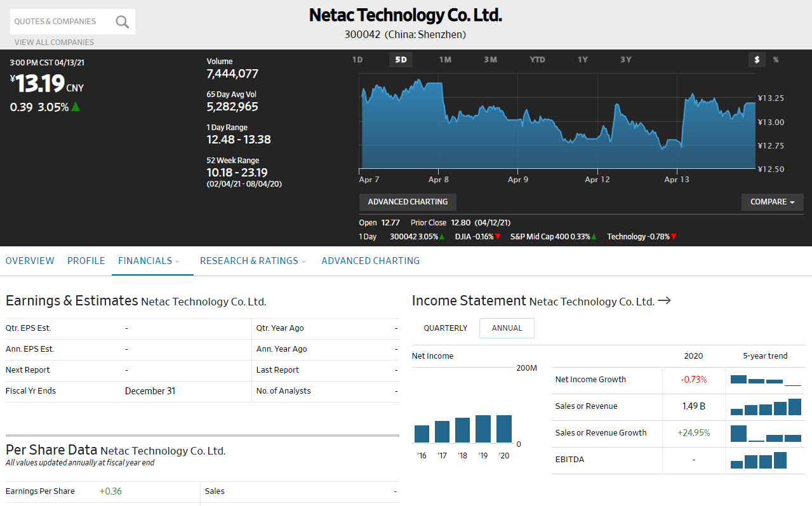Select the 1Y chart range
The image size is (812, 506).
[582, 60]
